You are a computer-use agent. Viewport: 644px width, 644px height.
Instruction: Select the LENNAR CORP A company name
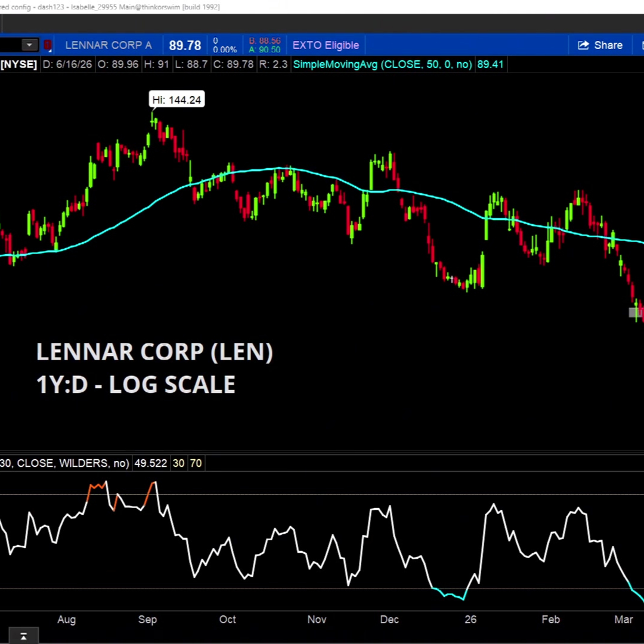pyautogui.click(x=109, y=45)
